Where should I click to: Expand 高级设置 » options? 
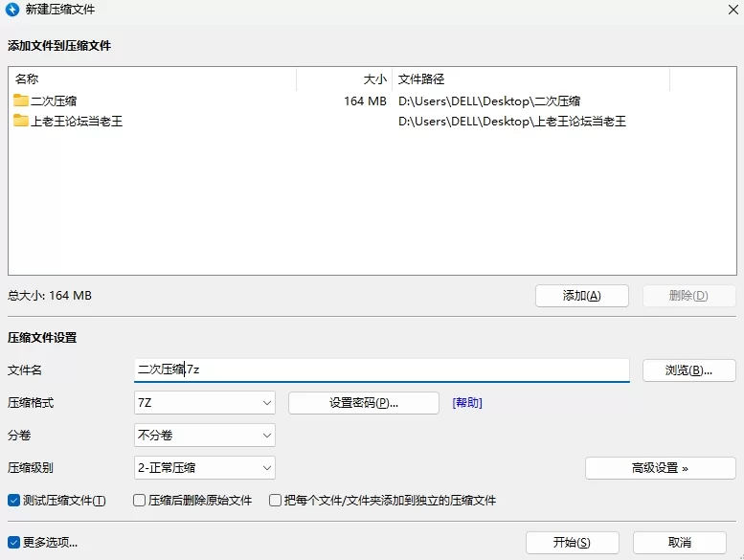coord(660,468)
